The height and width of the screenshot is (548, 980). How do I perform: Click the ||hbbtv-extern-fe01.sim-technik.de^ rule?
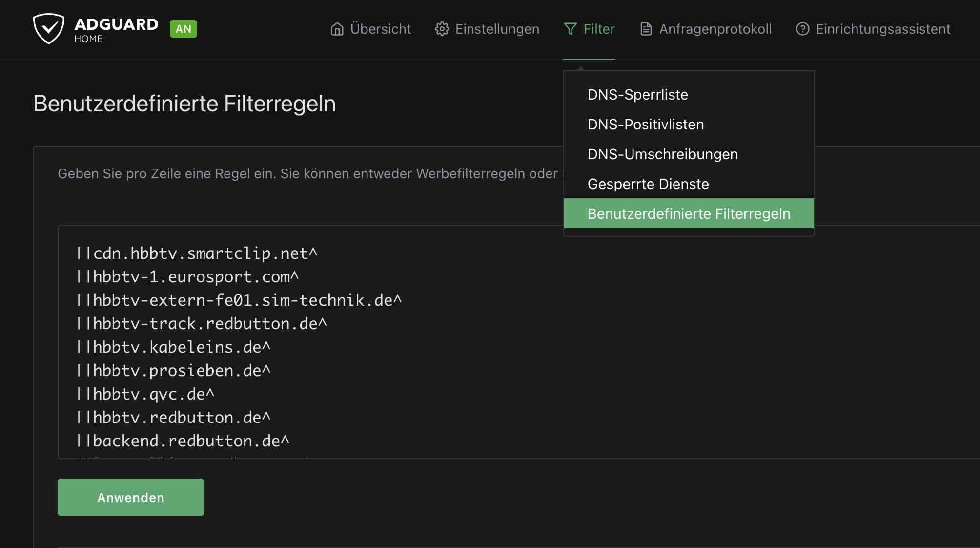239,300
